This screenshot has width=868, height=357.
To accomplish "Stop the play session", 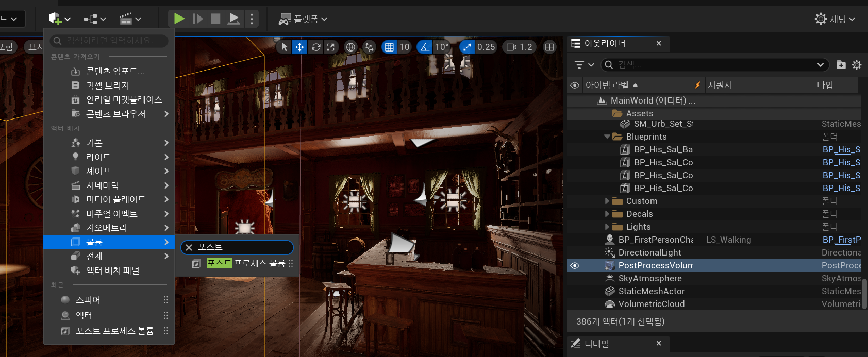I will pos(215,19).
